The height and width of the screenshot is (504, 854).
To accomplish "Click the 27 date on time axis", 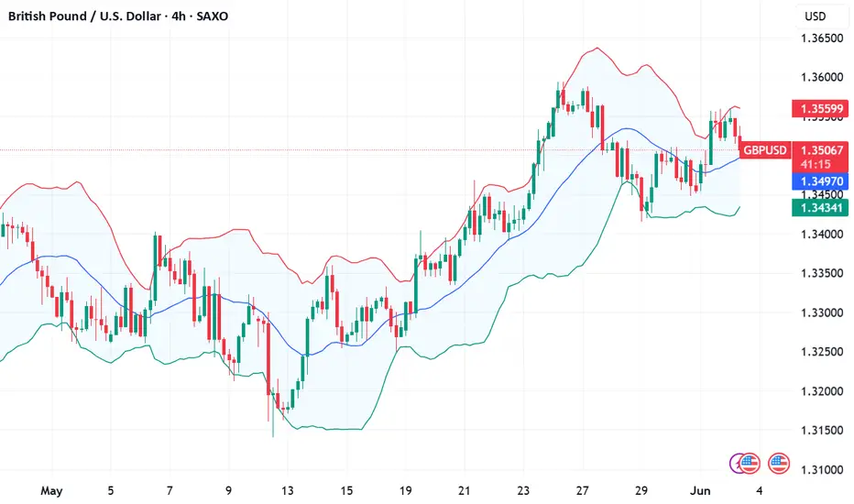I will 582,491.
